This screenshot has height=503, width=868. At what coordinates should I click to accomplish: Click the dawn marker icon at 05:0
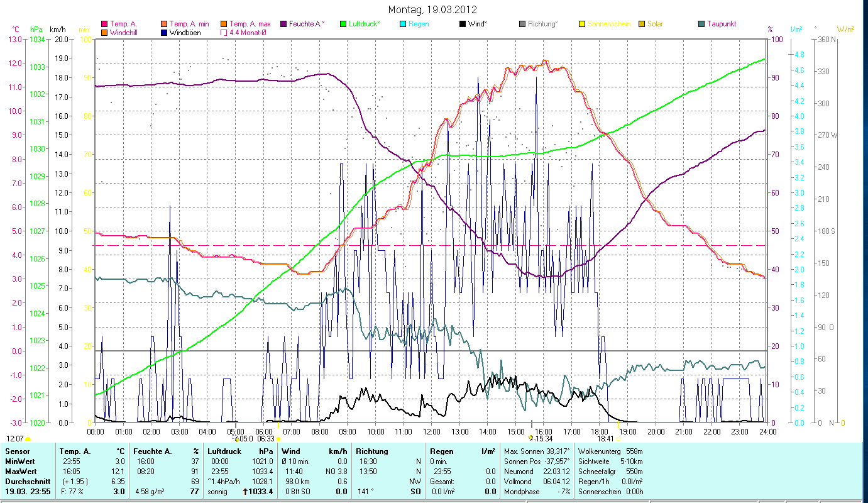click(237, 439)
